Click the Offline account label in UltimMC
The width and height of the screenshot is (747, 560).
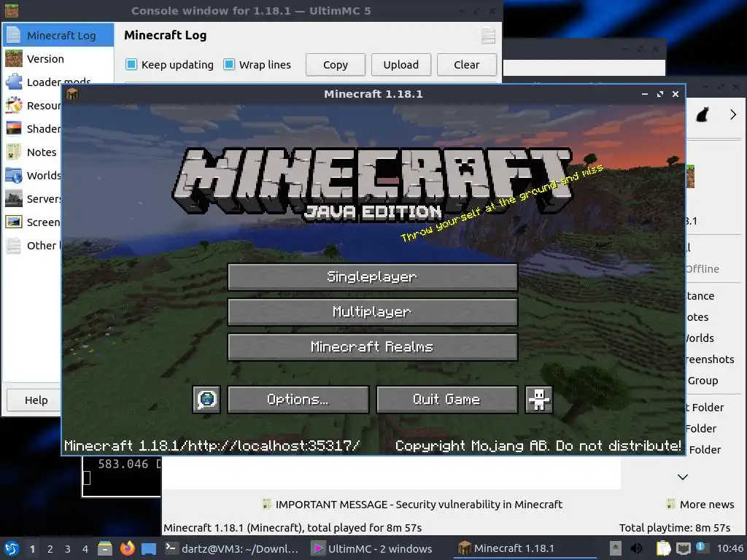703,269
